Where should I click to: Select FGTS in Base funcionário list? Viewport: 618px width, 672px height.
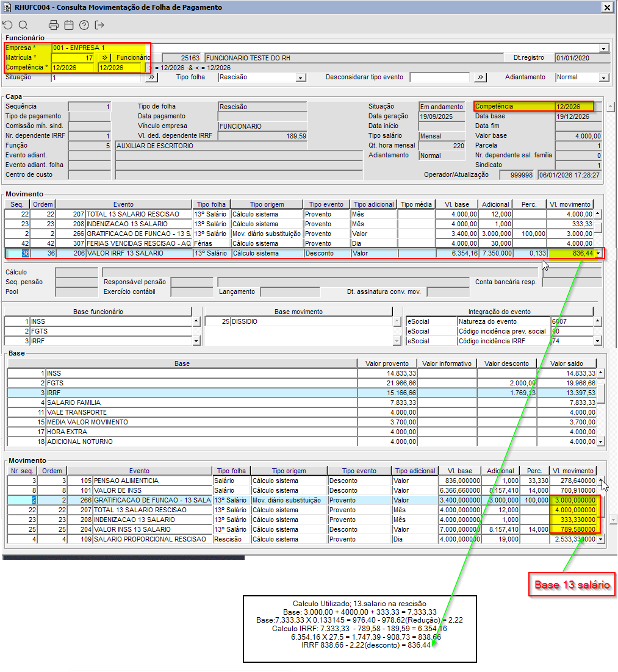click(98, 331)
